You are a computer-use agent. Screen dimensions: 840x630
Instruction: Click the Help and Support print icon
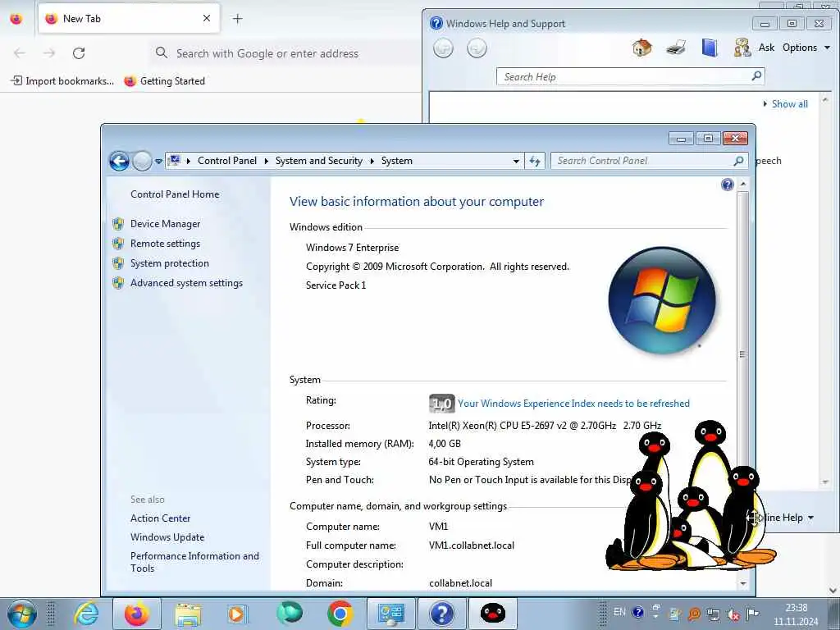[676, 48]
